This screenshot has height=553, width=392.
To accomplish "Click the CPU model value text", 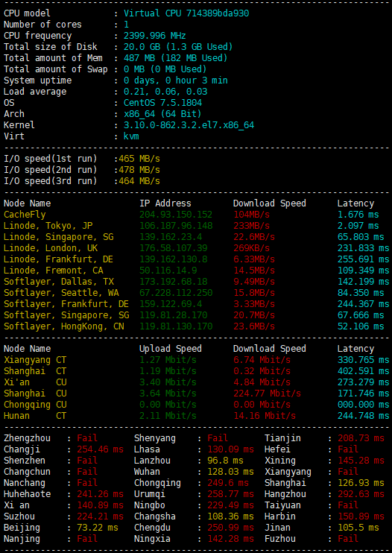I will pos(186,13).
